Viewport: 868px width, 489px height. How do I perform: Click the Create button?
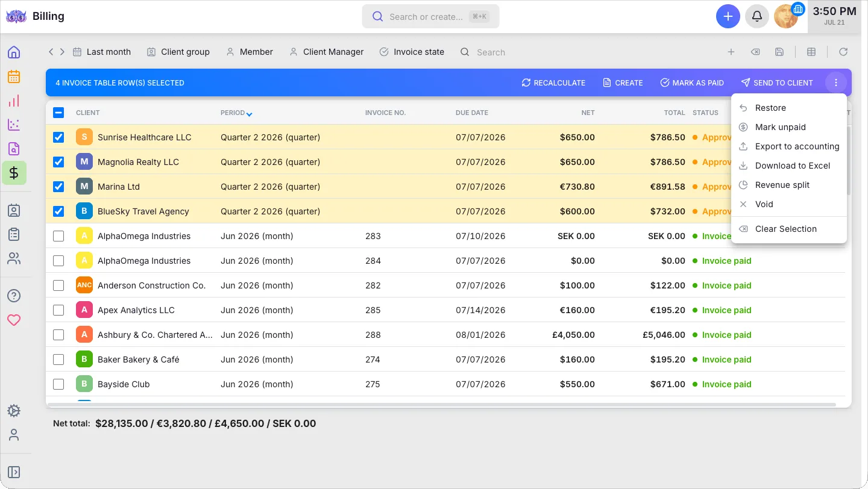(623, 83)
